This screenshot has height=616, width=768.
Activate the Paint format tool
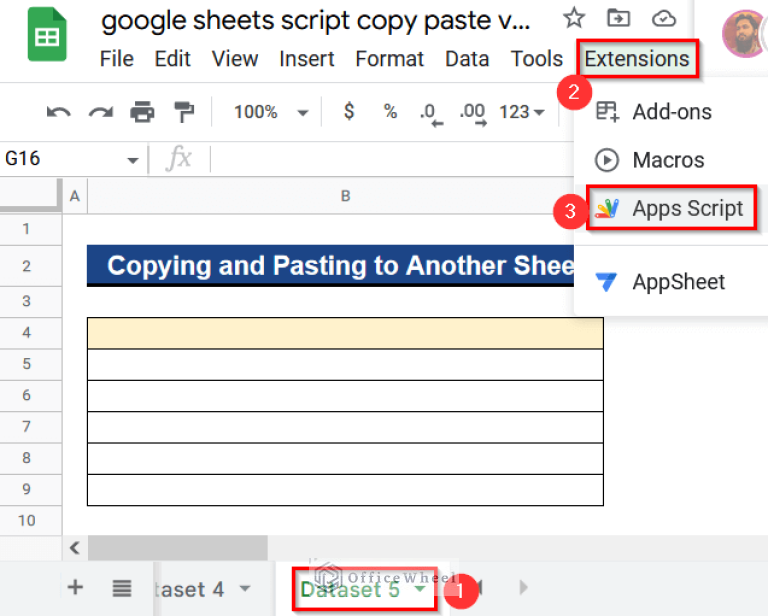[184, 112]
